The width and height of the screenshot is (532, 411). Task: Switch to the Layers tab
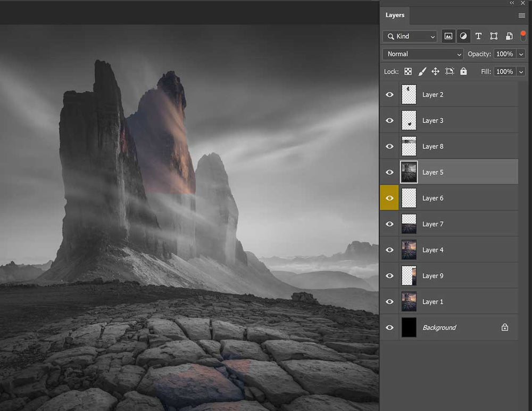[x=395, y=15]
